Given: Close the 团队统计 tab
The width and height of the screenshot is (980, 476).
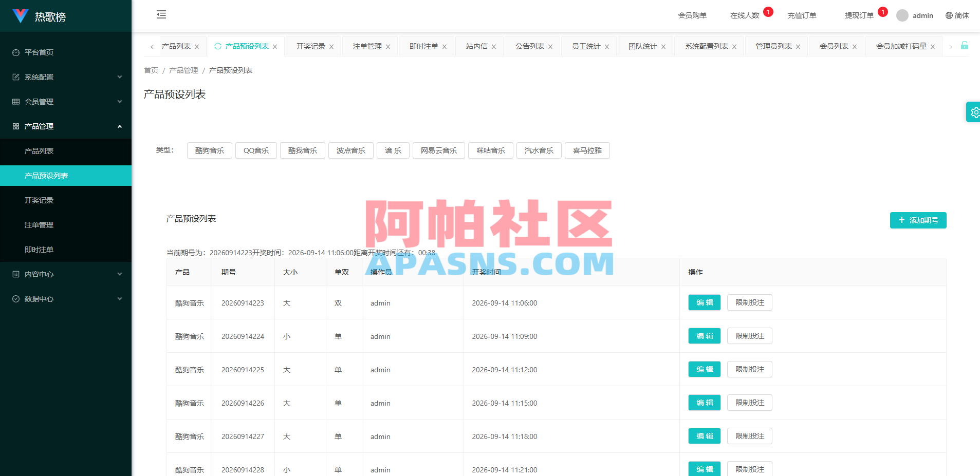Looking at the screenshot, I should tap(663, 47).
